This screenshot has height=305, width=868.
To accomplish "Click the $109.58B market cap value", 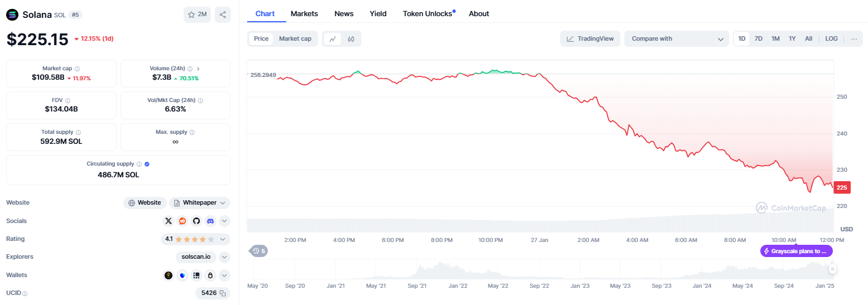I will 48,78.
